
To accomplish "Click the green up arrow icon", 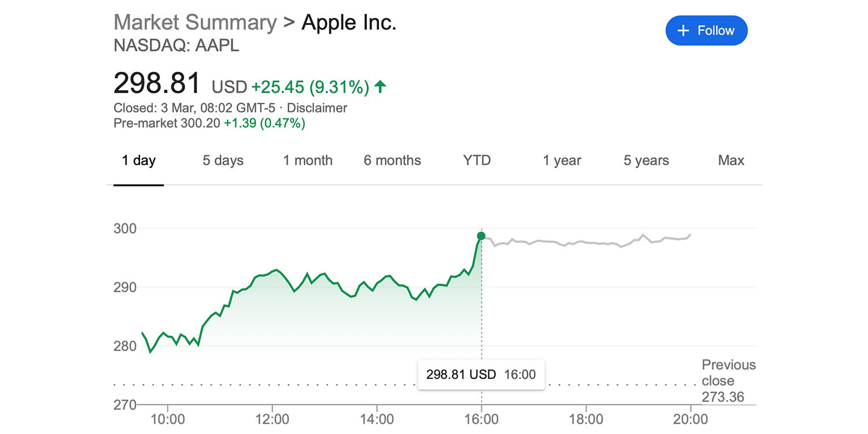I will [x=380, y=87].
